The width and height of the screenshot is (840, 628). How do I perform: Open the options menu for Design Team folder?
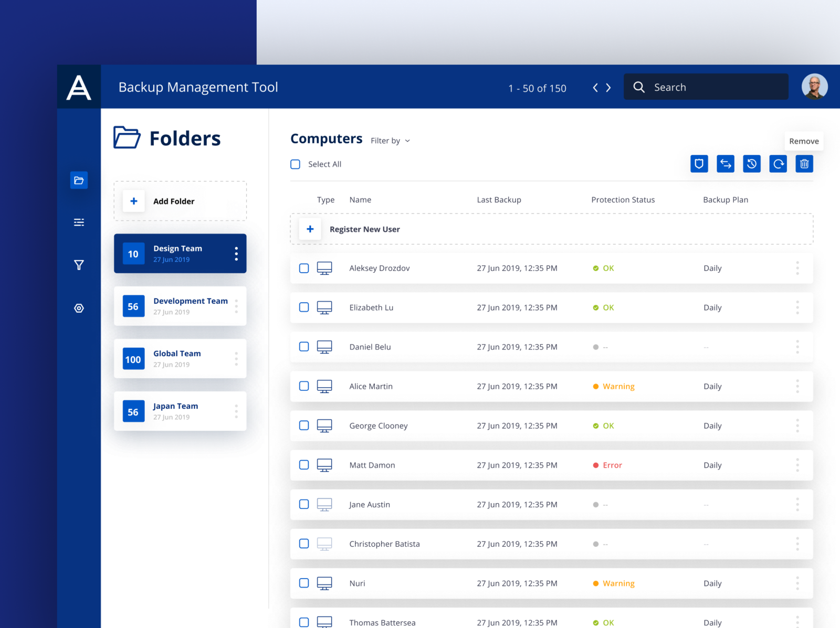[236, 253]
